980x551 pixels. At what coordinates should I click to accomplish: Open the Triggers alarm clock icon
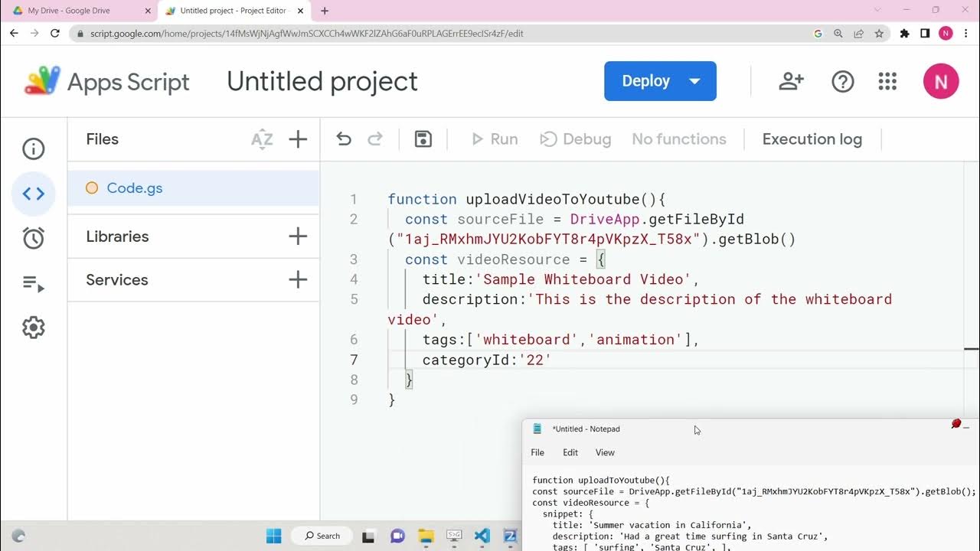coord(34,238)
